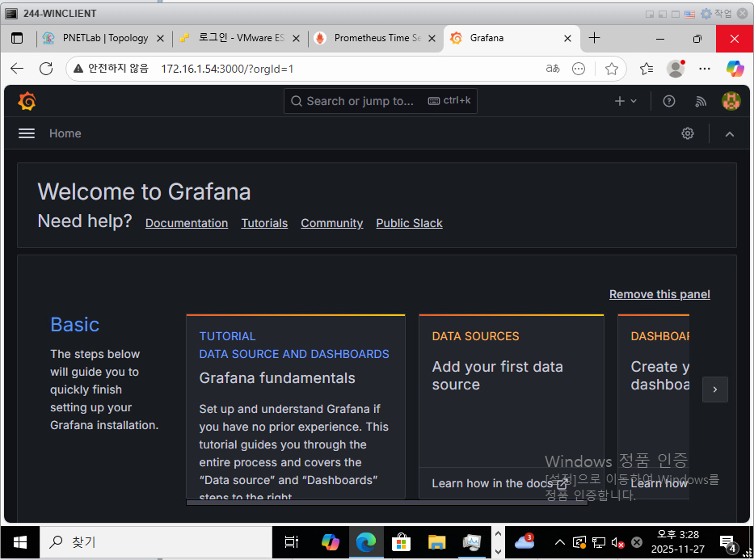754x560 pixels.
Task: Open Microsoft Edge from the taskbar
Action: click(x=366, y=542)
